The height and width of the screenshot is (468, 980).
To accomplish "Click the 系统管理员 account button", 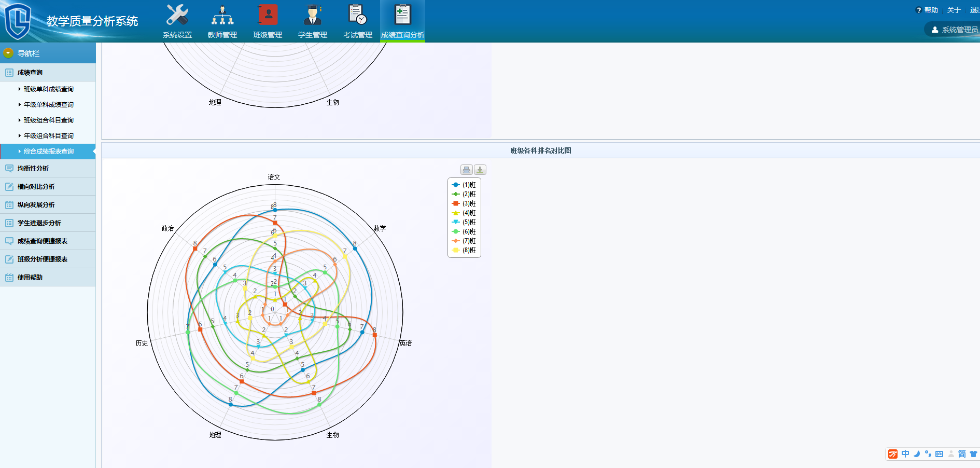I will [x=953, y=30].
